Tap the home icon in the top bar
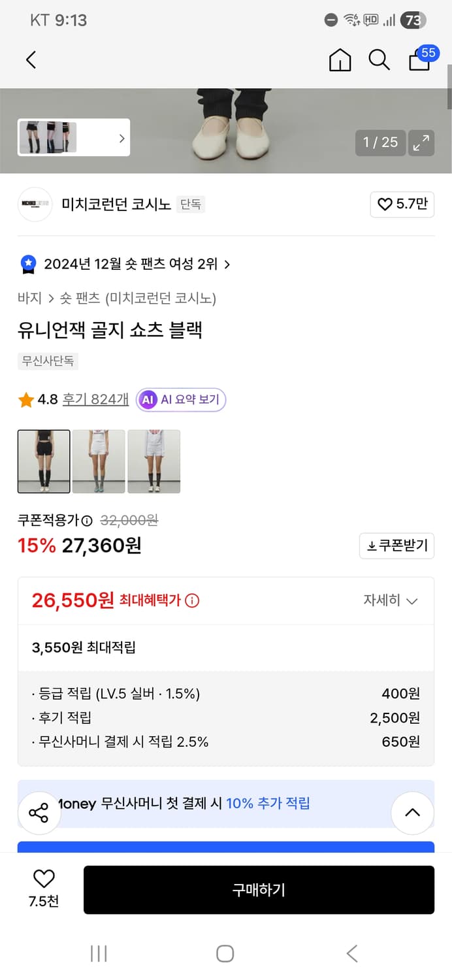This screenshot has width=452, height=980. coord(340,59)
